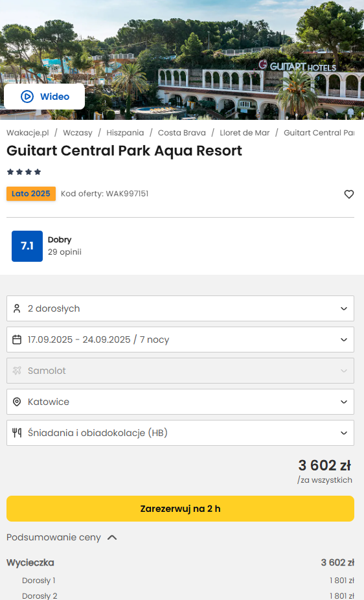
Task: Open the 2 dorosłych travelers dropdown
Action: pyautogui.click(x=180, y=308)
